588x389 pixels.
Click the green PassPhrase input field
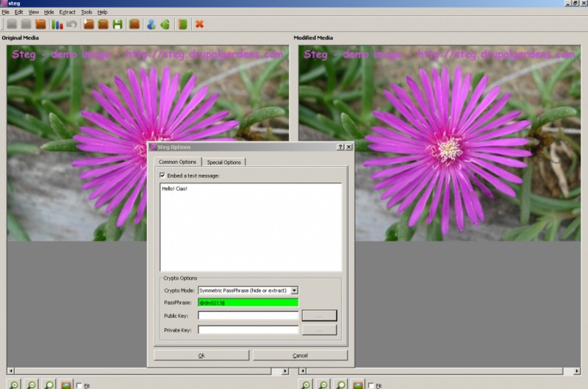[x=248, y=302]
